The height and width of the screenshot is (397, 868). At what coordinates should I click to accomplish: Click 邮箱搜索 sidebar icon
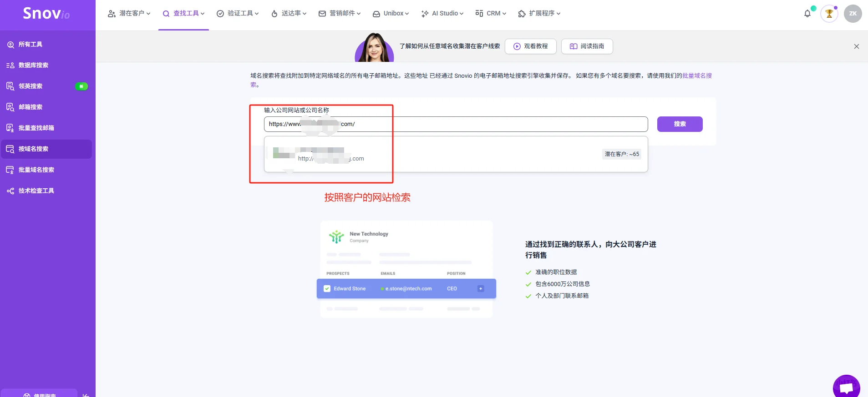10,107
